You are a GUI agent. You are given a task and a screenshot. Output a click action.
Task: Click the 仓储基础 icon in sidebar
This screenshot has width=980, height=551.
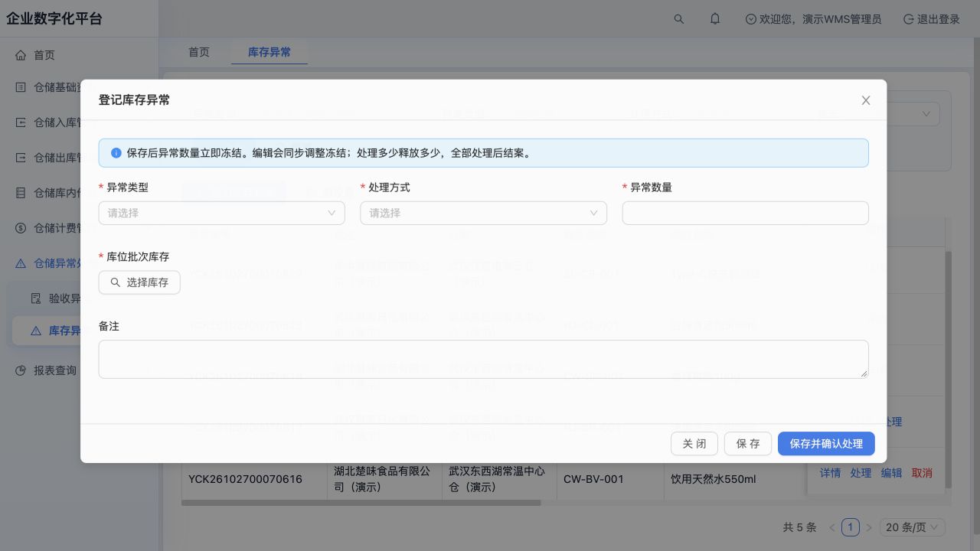21,87
